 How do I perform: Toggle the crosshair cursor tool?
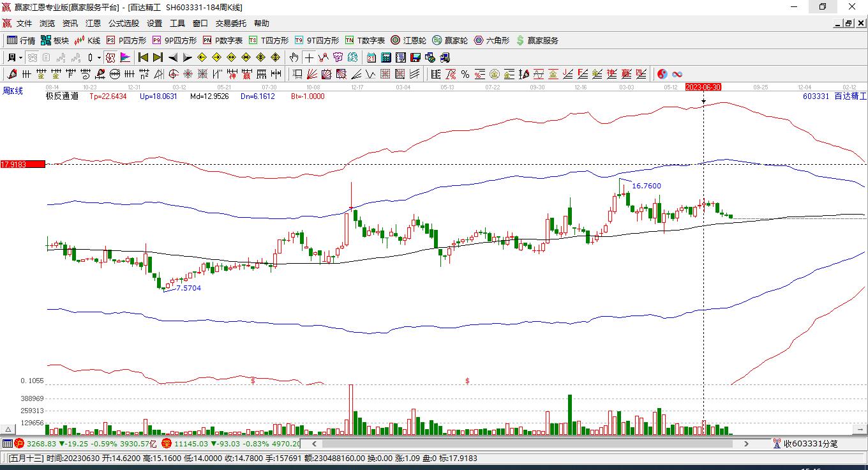[309, 57]
